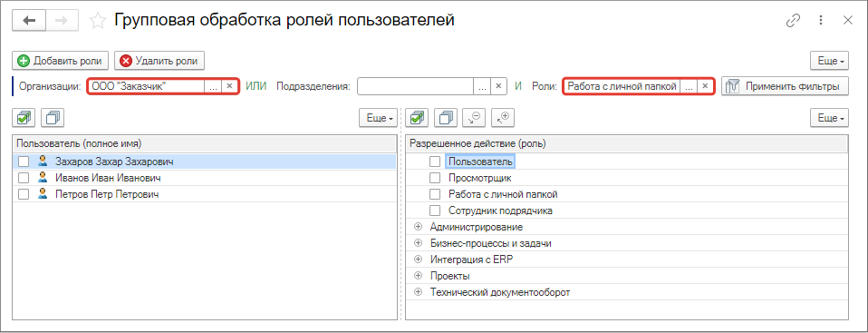The width and height of the screenshot is (868, 333).
Task: Select the Работа с личной папкой tree row
Action: (x=627, y=194)
